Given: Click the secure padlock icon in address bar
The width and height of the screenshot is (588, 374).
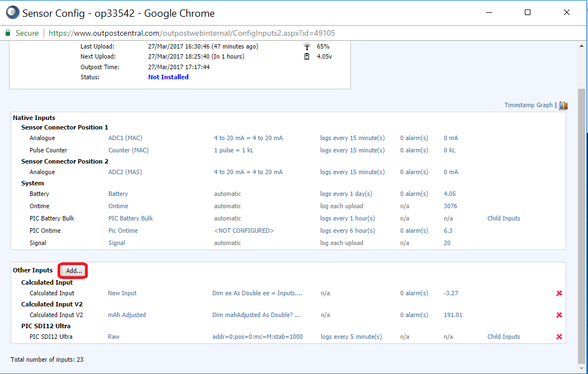Looking at the screenshot, I should [x=8, y=33].
